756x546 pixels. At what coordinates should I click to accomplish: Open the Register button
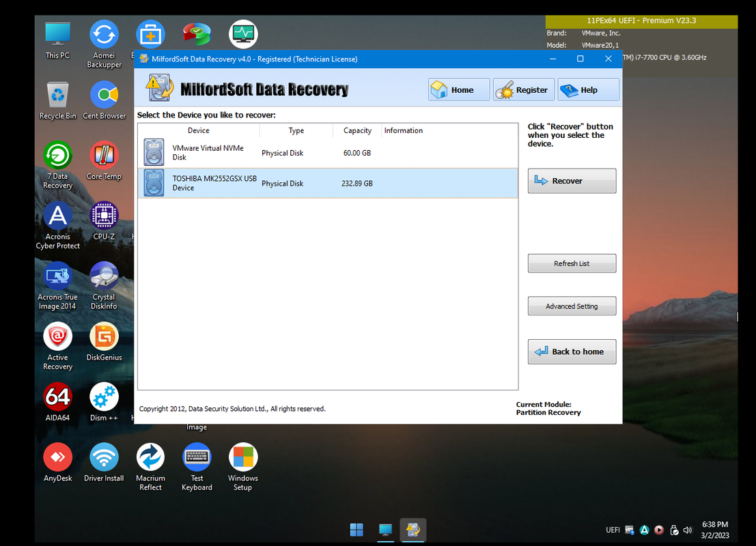(524, 89)
